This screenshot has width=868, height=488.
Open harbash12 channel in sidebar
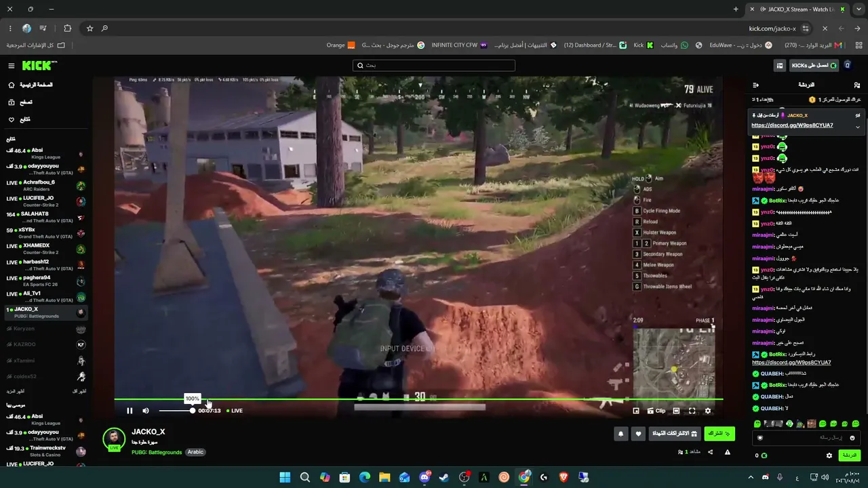pos(45,265)
